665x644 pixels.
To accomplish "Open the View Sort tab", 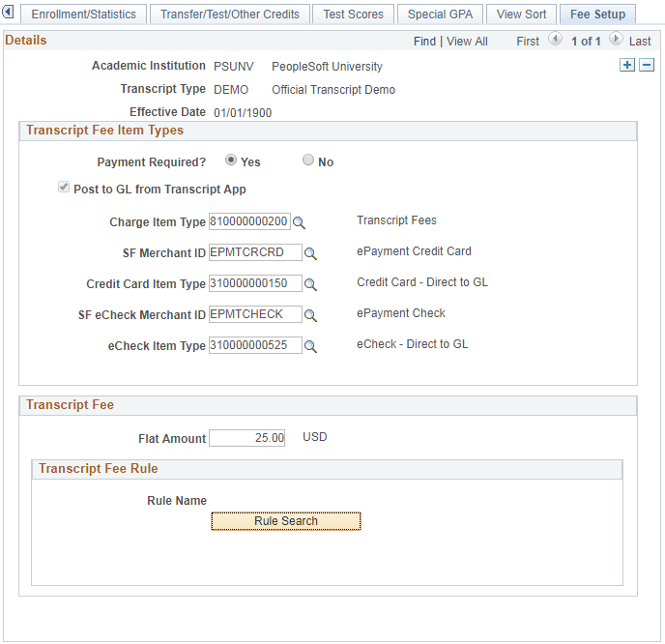I will click(x=521, y=14).
